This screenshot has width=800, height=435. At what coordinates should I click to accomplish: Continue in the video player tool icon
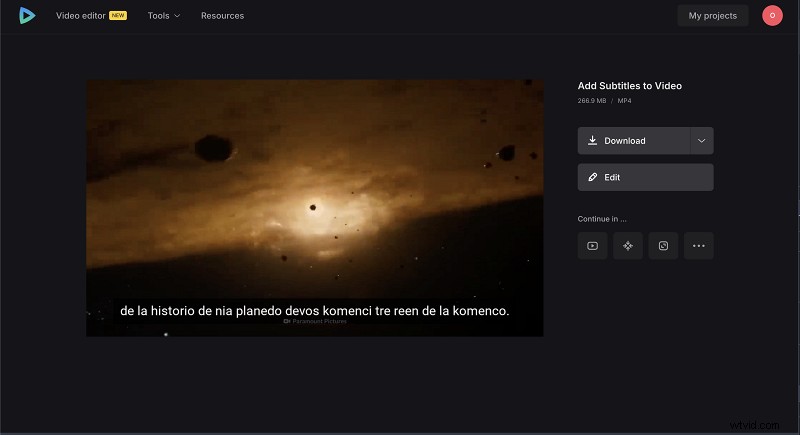tap(592, 246)
